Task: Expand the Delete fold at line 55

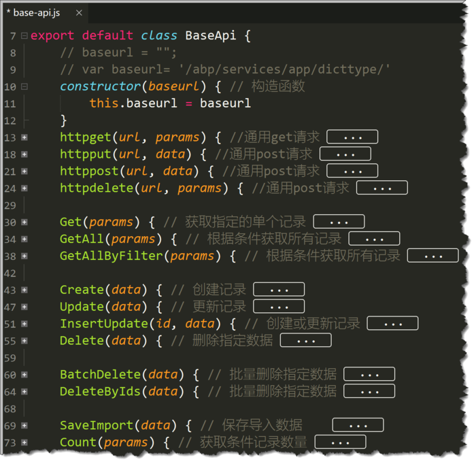Action: pos(24,341)
